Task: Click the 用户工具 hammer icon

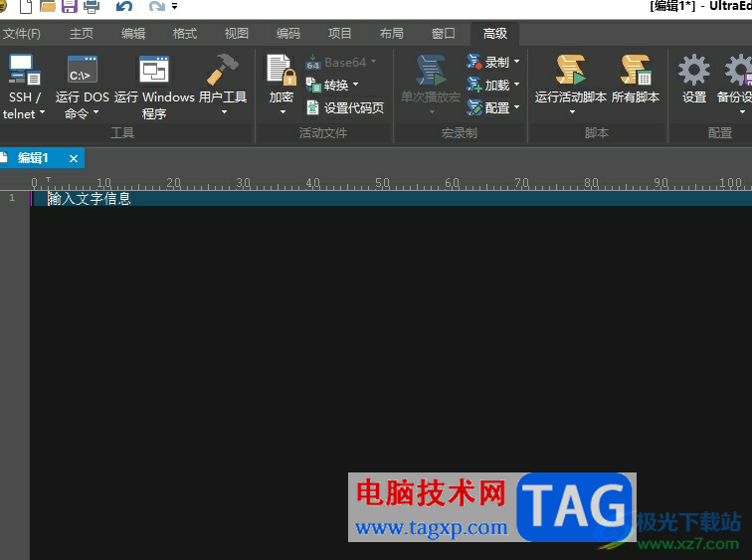Action: [223, 70]
